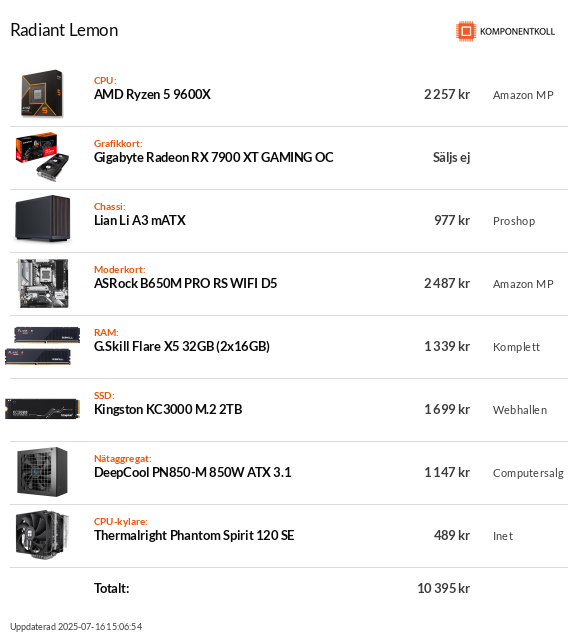Image resolution: width=577 pixels, height=640 pixels.
Task: Open Gigabyte Radeon RX 7900 XT listing
Action: (x=213, y=158)
